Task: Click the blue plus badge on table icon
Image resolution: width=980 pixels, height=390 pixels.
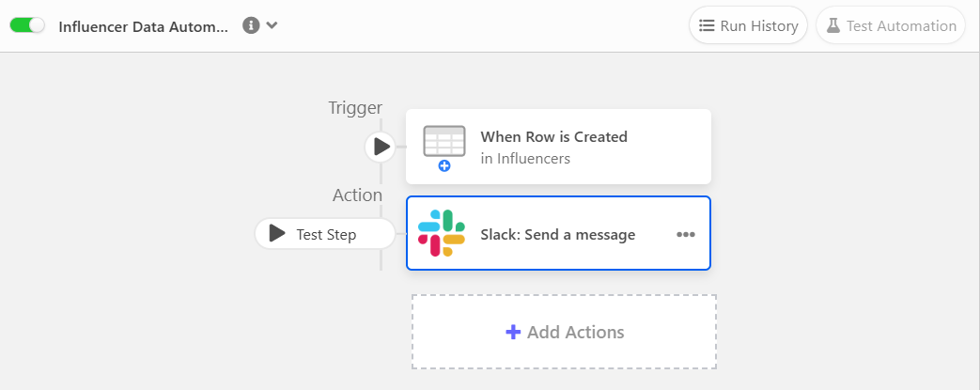Action: tap(444, 166)
